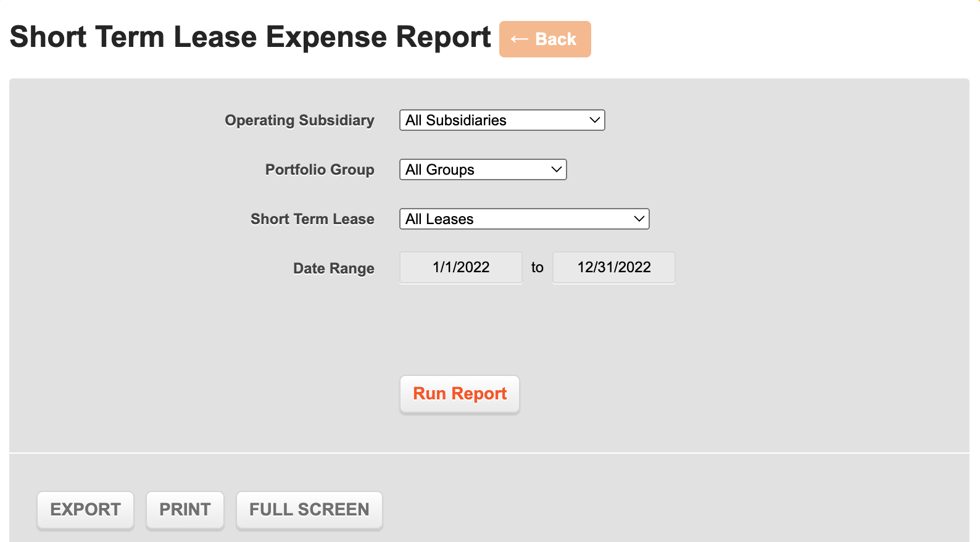Print the Short Term Lease Expense Report

coord(185,510)
